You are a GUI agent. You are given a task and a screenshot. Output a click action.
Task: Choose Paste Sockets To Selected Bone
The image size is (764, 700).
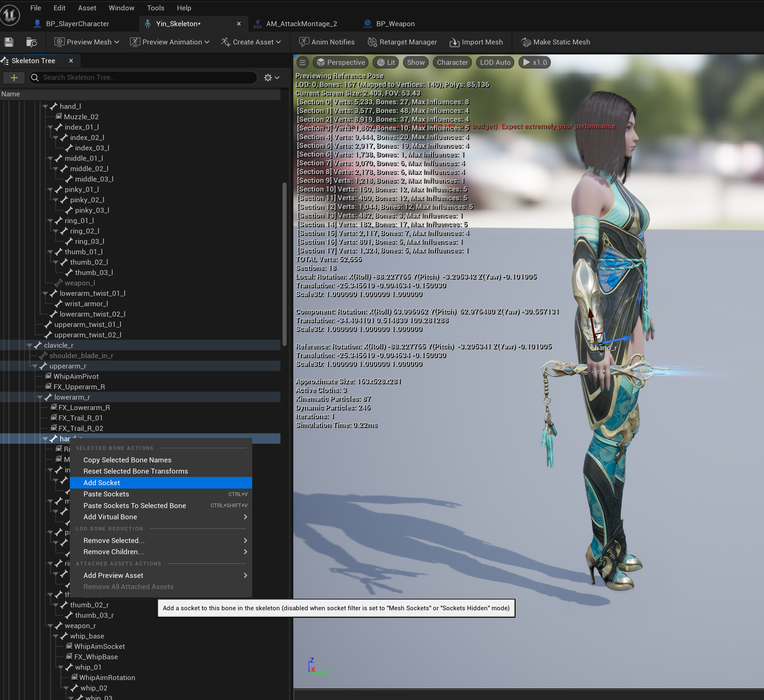click(161, 506)
